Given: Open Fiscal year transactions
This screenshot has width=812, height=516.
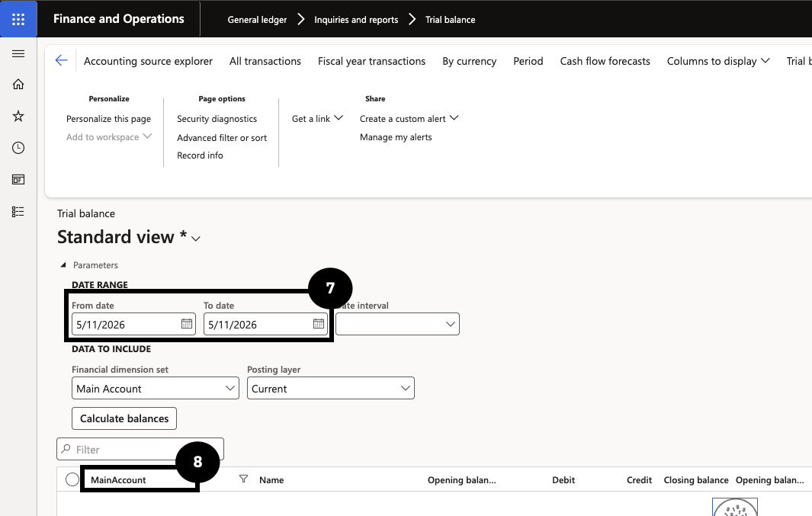Looking at the screenshot, I should (372, 61).
